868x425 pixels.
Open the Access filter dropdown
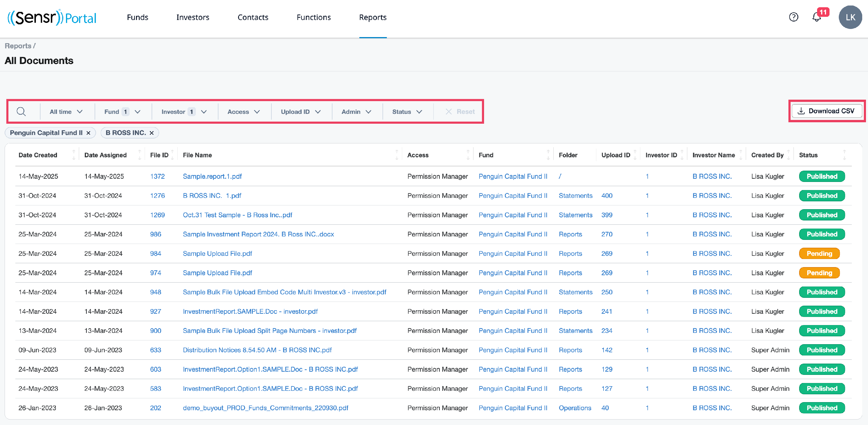243,112
